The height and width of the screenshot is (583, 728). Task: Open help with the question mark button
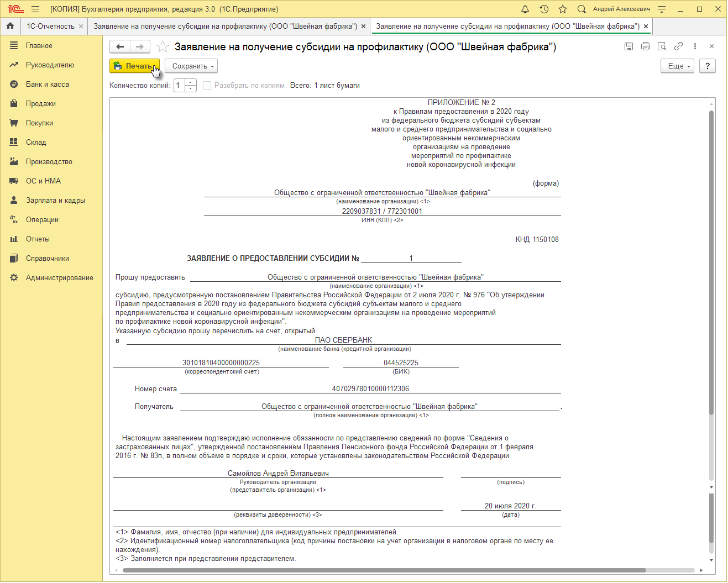pyautogui.click(x=708, y=66)
